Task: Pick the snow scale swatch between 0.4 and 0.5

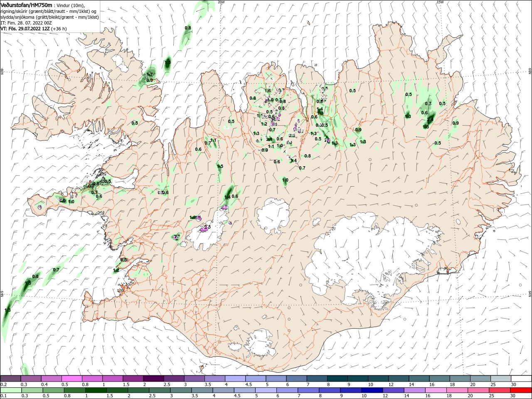Action: tap(51, 379)
